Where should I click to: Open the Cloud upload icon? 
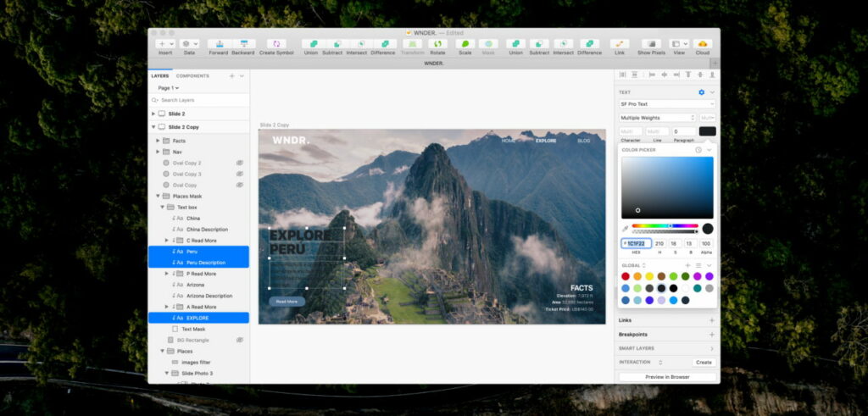pyautogui.click(x=702, y=43)
